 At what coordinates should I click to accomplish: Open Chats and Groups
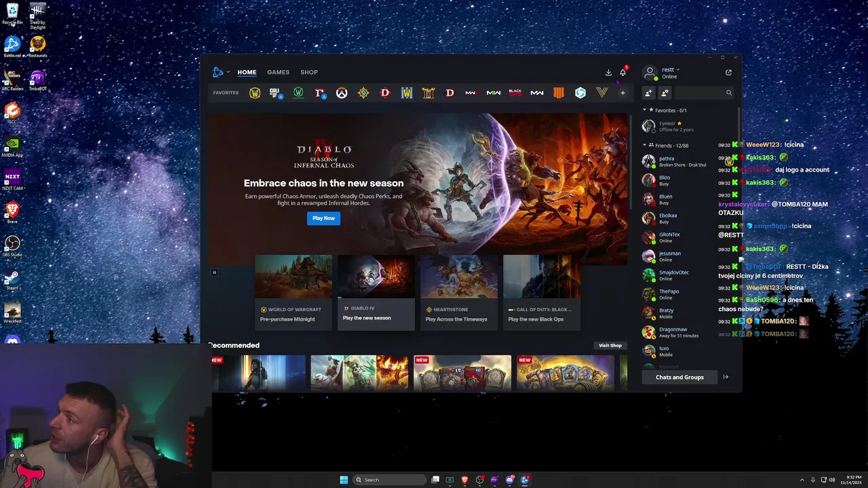pos(679,377)
